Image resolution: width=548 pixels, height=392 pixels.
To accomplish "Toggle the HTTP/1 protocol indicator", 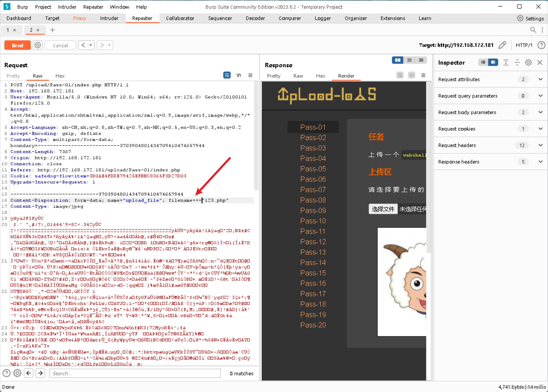I will (x=524, y=45).
